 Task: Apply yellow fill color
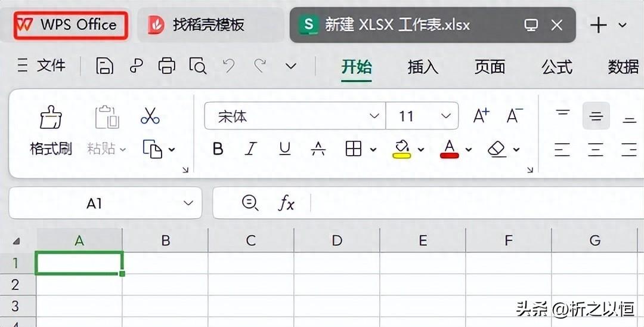(x=402, y=149)
